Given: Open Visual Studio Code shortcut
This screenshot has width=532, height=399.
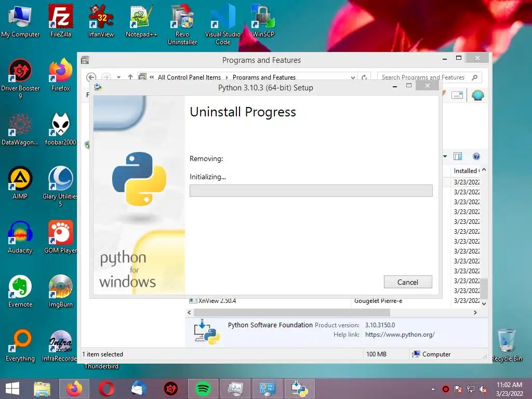Looking at the screenshot, I should point(222,25).
